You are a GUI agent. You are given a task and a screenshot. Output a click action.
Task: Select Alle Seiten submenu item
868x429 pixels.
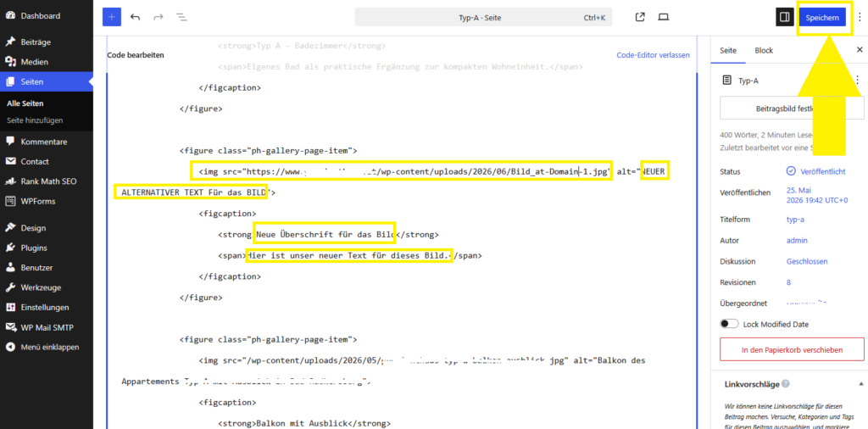[25, 103]
